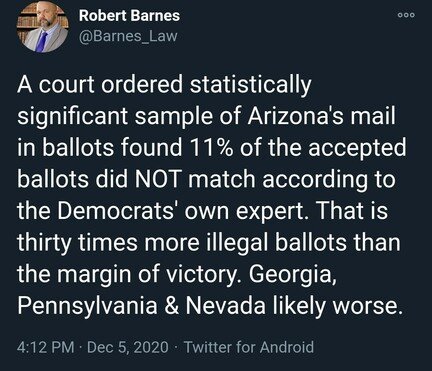432x371 pixels.
Task: Click the word Georgia in the tweet
Action: [x=291, y=275]
